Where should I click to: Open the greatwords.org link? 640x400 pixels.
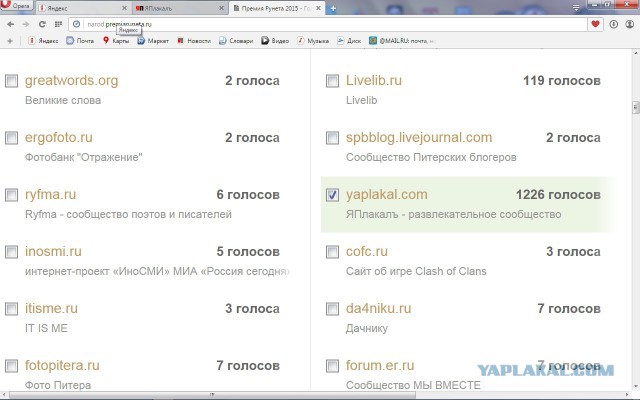click(71, 81)
